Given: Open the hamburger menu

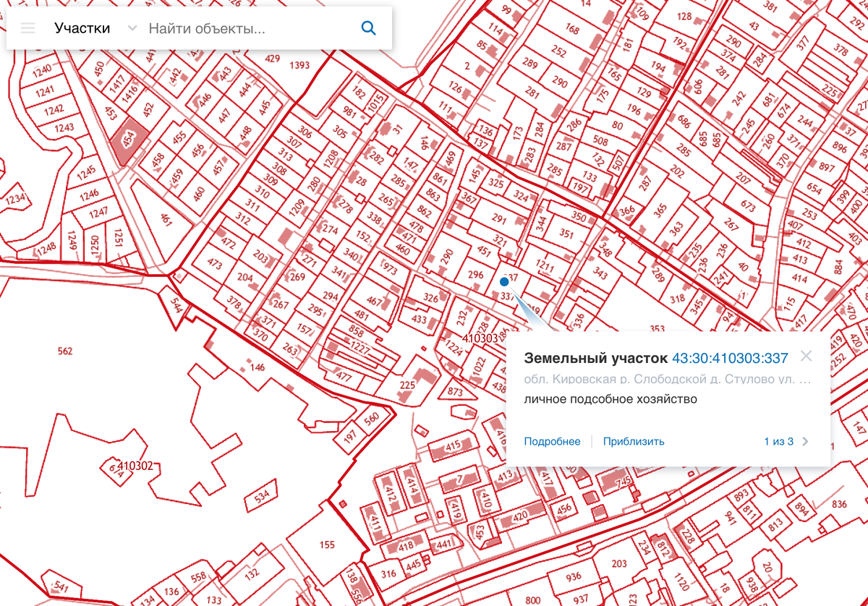Looking at the screenshot, I should 28,28.
